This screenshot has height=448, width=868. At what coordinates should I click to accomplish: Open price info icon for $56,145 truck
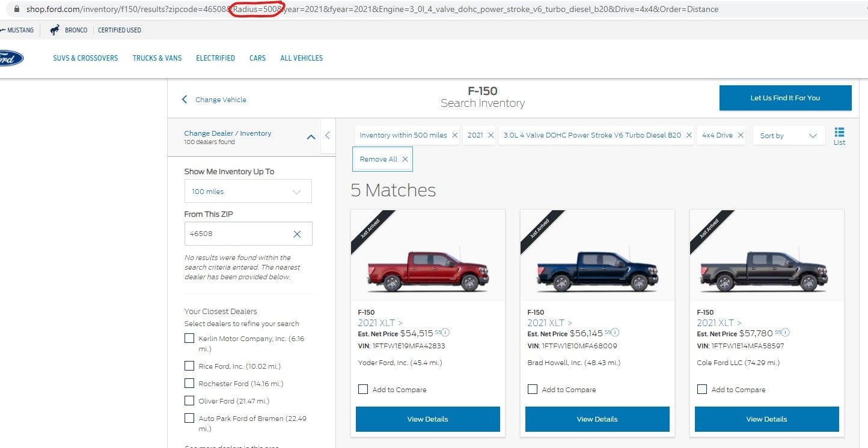point(616,332)
